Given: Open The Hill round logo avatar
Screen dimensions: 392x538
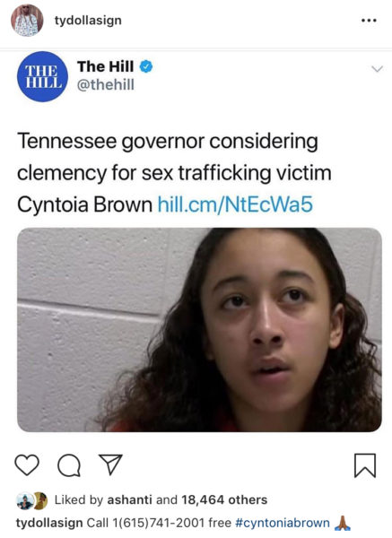Looking at the screenshot, I should (x=42, y=76).
